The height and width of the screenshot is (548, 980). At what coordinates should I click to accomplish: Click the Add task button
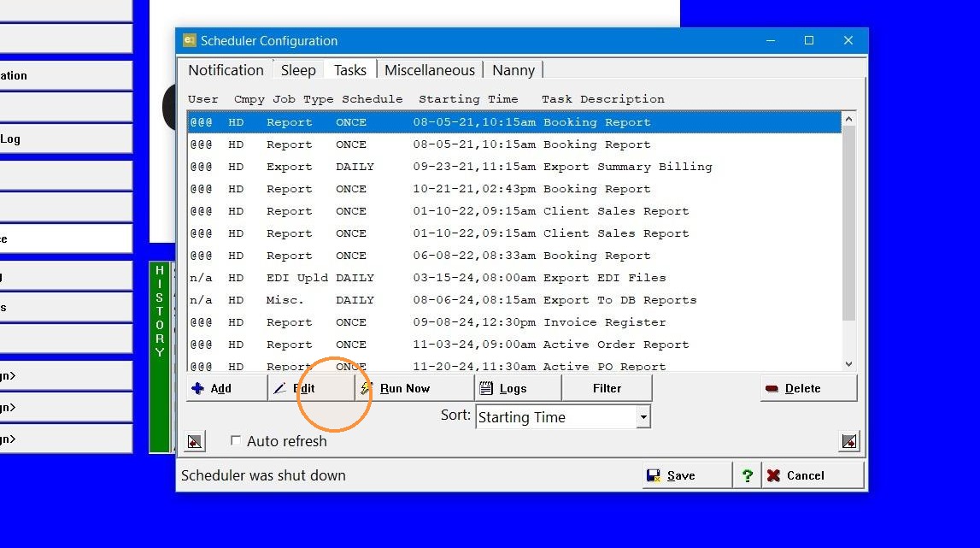pyautogui.click(x=226, y=388)
